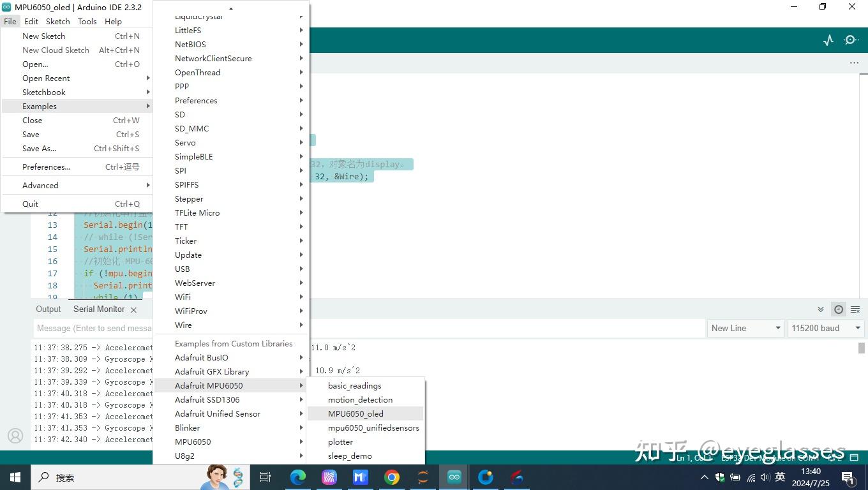Open the orange circular-arrows taskbar app
The height and width of the screenshot is (490, 868).
[423, 477]
